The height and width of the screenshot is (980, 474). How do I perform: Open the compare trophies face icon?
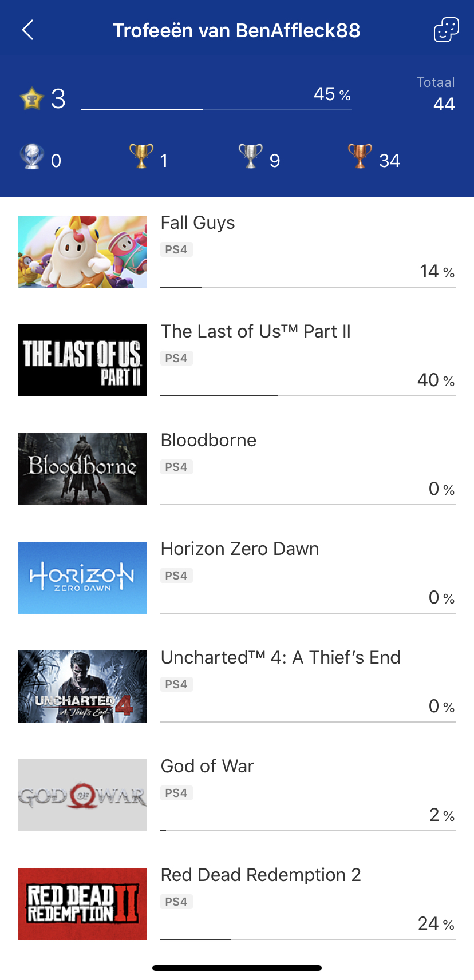[x=446, y=30]
